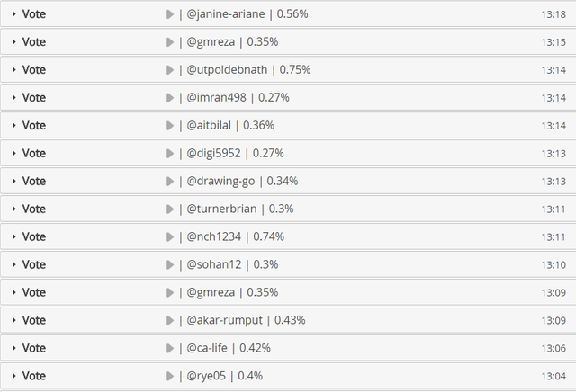The image size is (576, 392).
Task: Go to the @nch1234 profile link
Action: point(214,237)
